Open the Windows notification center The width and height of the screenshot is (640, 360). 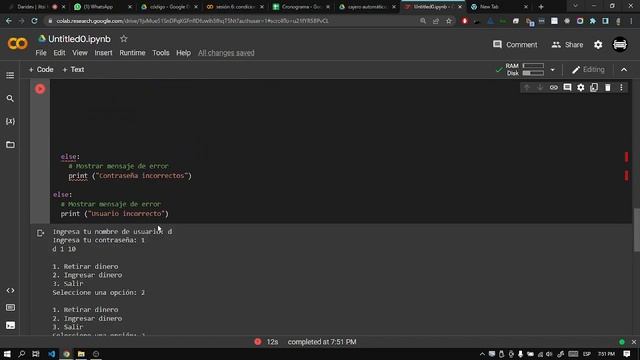pos(627,354)
